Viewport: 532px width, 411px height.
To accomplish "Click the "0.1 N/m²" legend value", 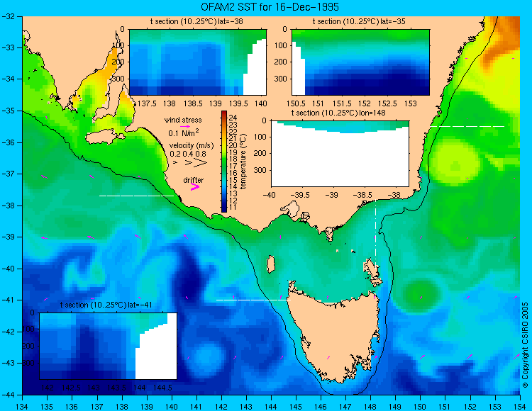I will 184,133.
